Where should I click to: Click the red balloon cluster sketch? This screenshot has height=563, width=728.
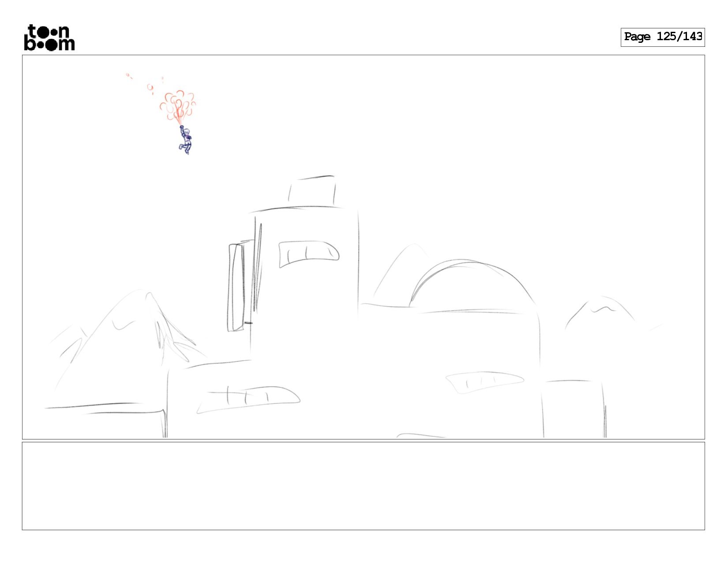point(177,107)
